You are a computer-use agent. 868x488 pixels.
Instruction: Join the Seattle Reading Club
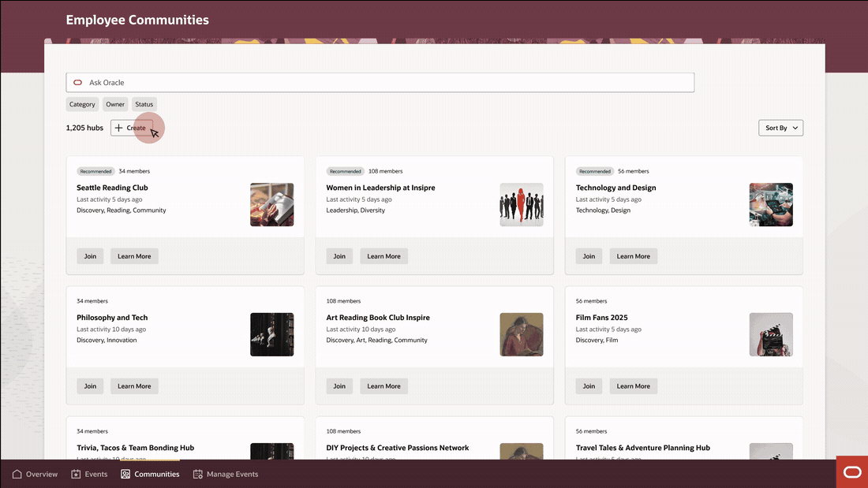tap(90, 256)
